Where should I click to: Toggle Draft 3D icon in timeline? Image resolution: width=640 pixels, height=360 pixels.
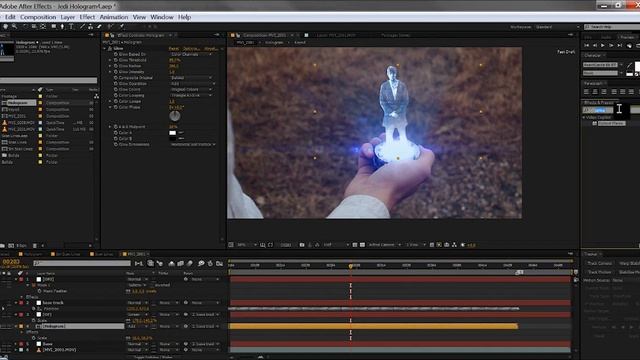[x=160, y=264]
